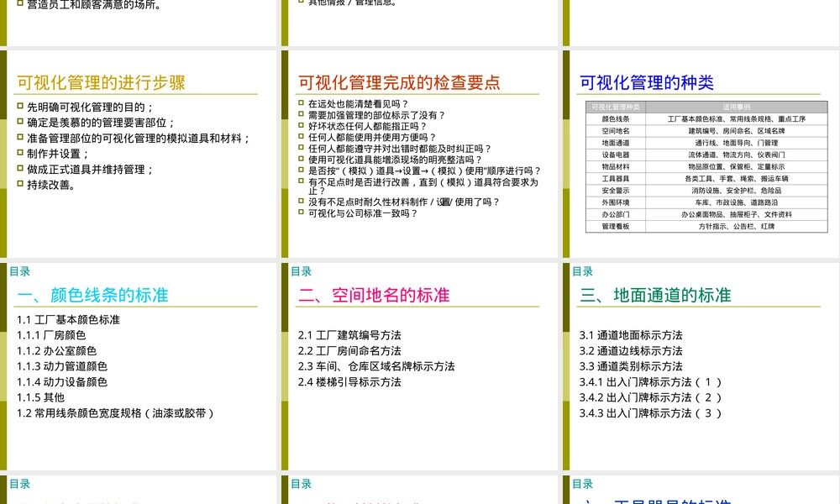Click item 2.1 工厂建筑编号方法
Image resolution: width=840 pixels, height=504 pixels.
pyautogui.click(x=349, y=335)
